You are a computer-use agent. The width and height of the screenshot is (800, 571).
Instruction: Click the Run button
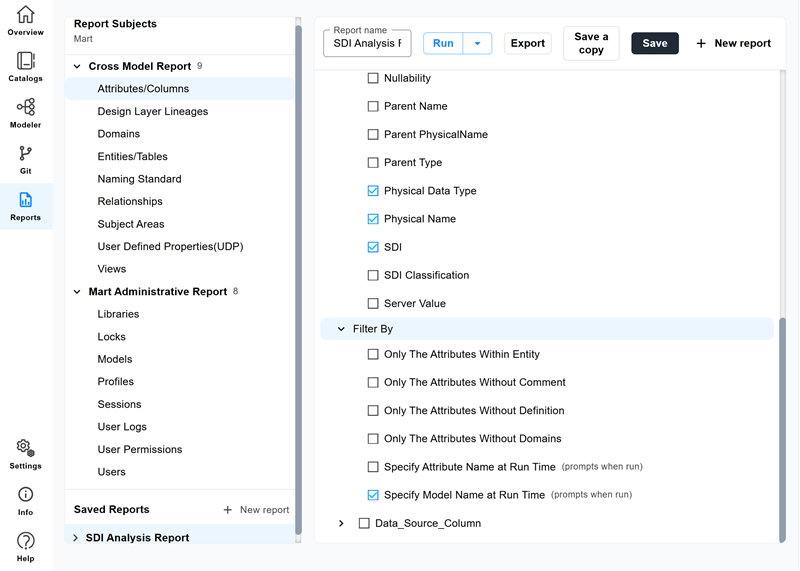[443, 43]
